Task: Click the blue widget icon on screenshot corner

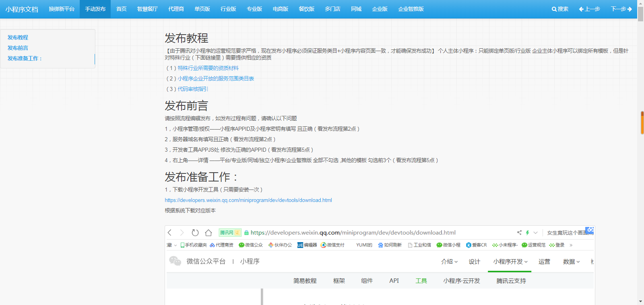Action: point(590,230)
